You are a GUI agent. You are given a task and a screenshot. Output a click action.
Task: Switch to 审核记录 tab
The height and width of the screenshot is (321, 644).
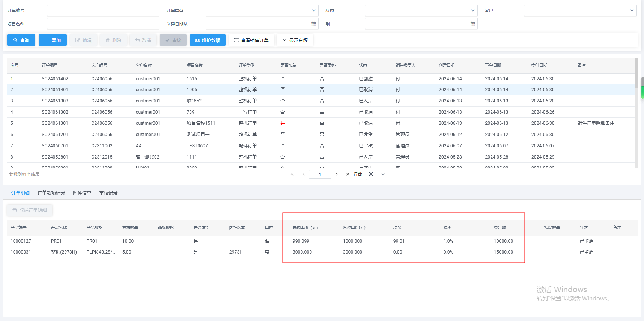tap(108, 193)
